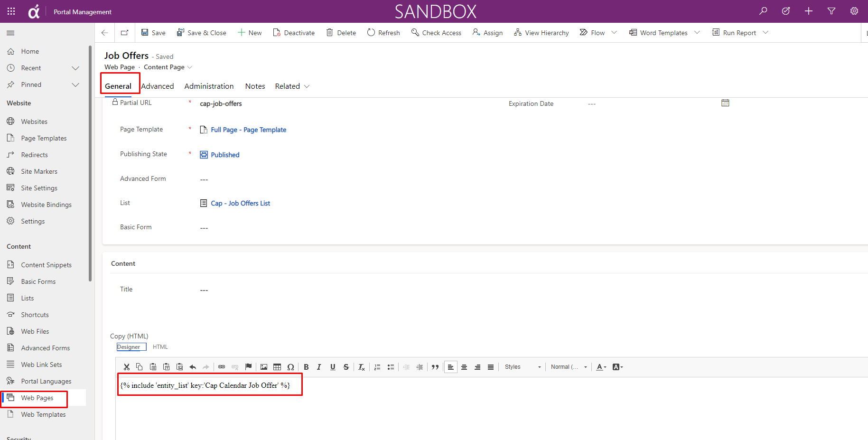Open the Cap - Job Offers List link

point(240,203)
